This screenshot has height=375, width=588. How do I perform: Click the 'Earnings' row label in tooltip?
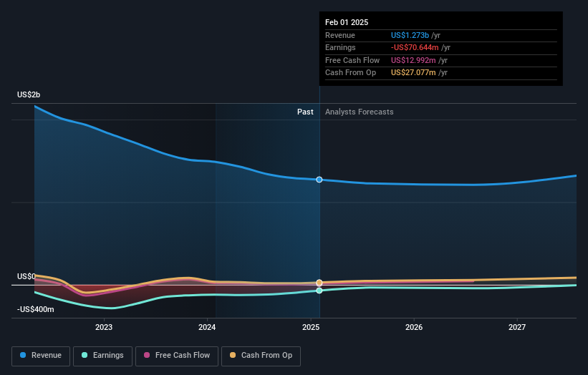tap(340, 47)
